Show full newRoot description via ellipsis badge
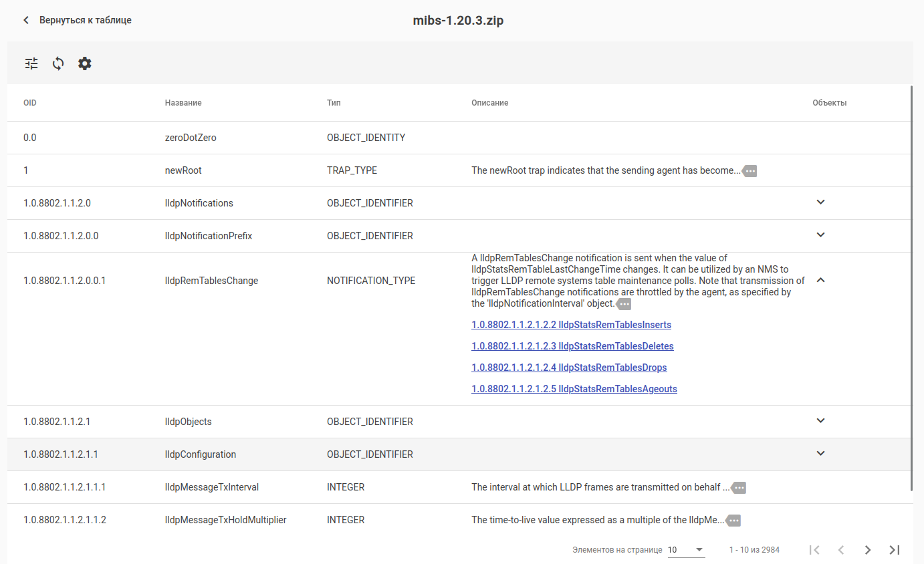The image size is (924, 564). click(750, 171)
